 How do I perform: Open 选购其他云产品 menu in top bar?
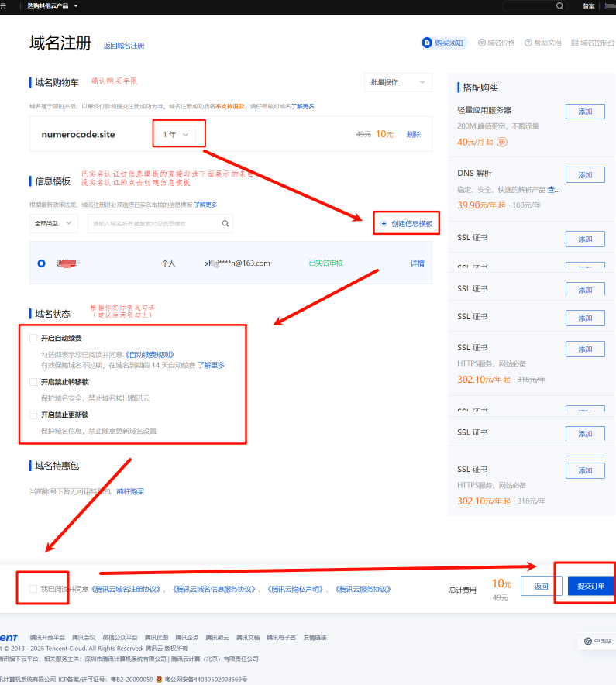pyautogui.click(x=53, y=6)
